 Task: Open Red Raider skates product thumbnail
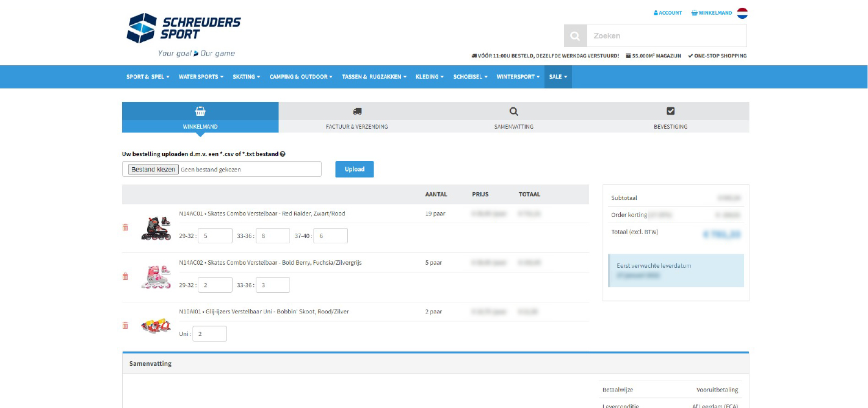[x=156, y=228]
